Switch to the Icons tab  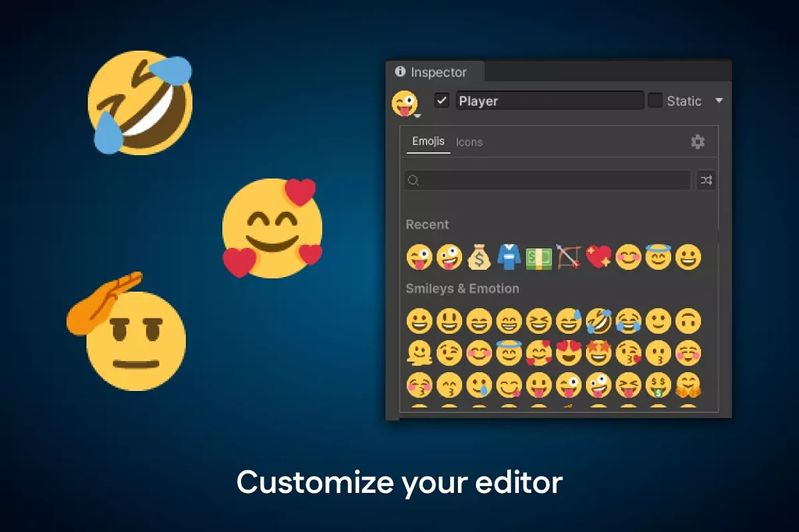pyautogui.click(x=470, y=142)
